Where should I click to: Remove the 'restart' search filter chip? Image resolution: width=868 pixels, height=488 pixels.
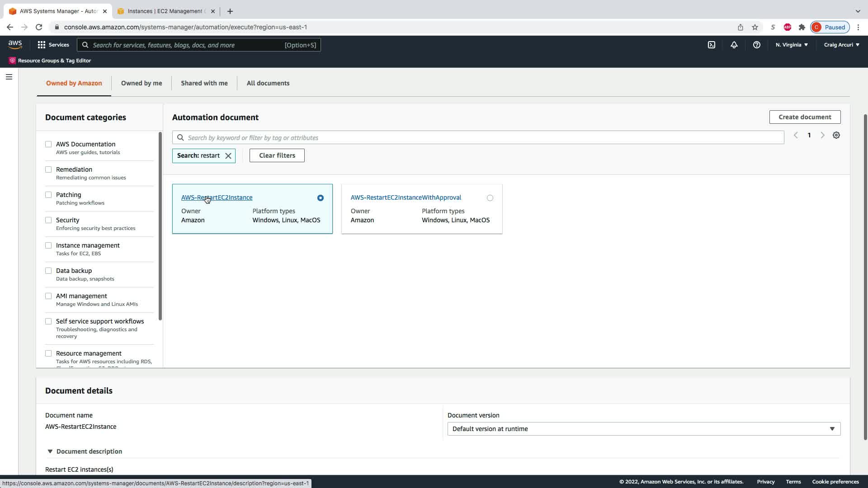(x=228, y=156)
